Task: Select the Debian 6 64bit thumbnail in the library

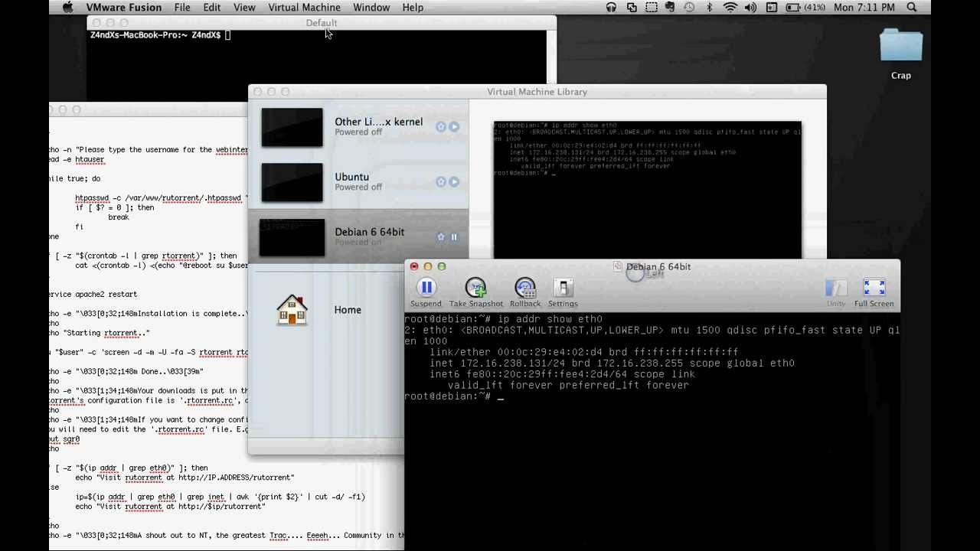Action: [x=292, y=237]
